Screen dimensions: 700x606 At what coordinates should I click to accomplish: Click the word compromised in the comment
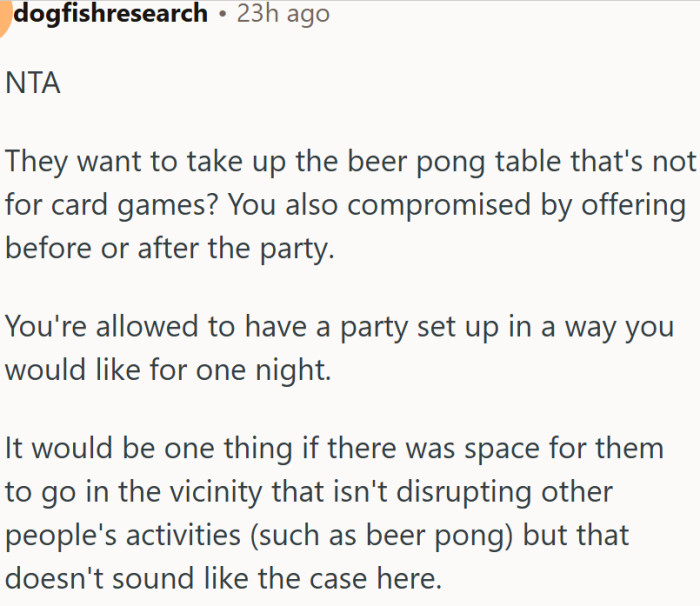pos(439,205)
